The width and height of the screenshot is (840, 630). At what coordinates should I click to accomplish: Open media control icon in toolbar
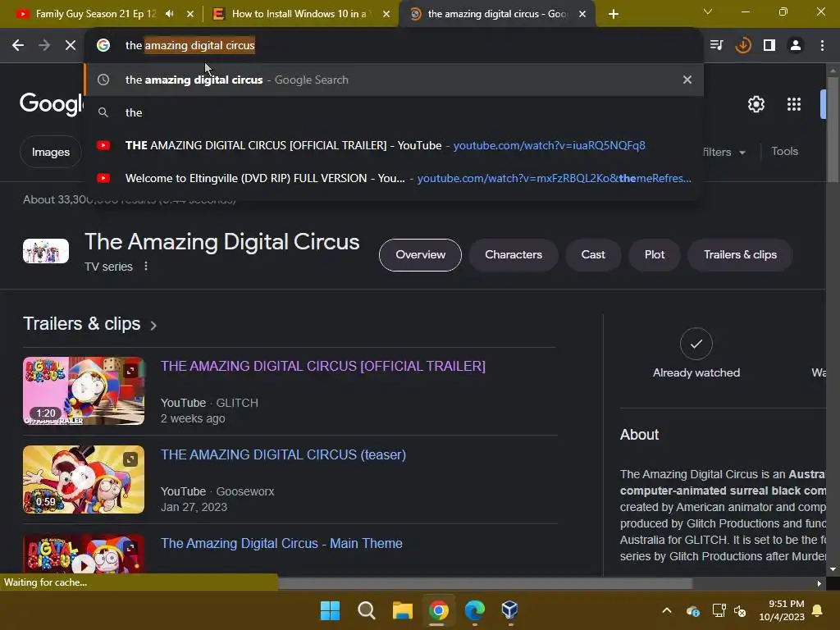pyautogui.click(x=716, y=46)
